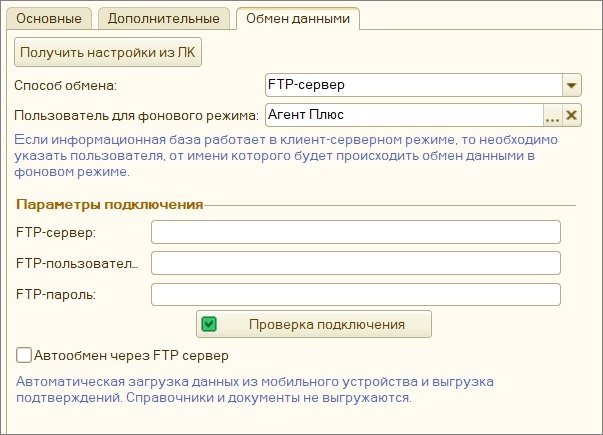Switch to the Основные tab

pos(49,18)
